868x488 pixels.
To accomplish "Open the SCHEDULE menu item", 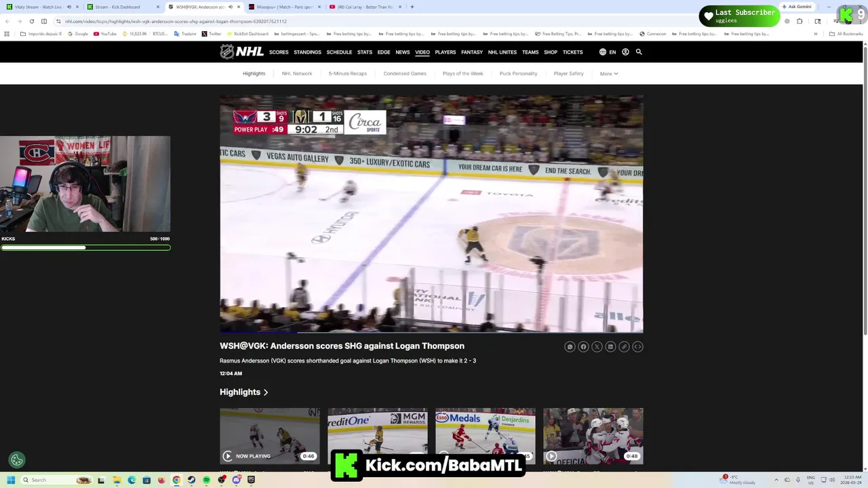I will (339, 52).
